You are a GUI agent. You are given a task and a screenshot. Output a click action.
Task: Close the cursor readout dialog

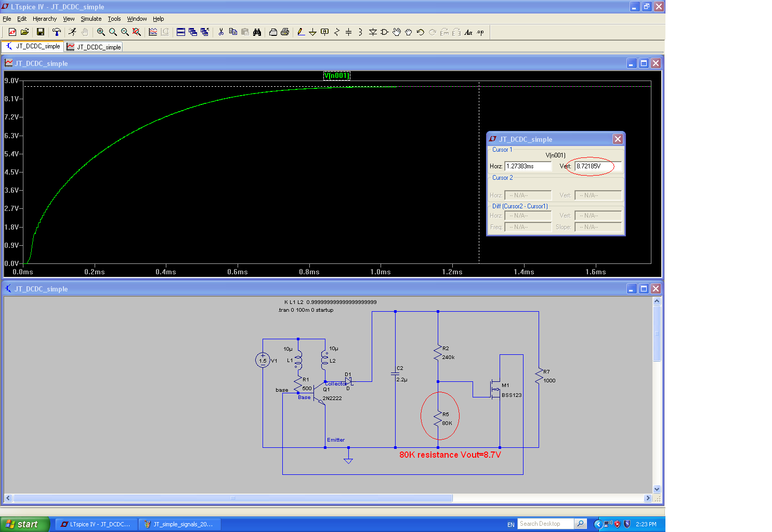tap(618, 139)
